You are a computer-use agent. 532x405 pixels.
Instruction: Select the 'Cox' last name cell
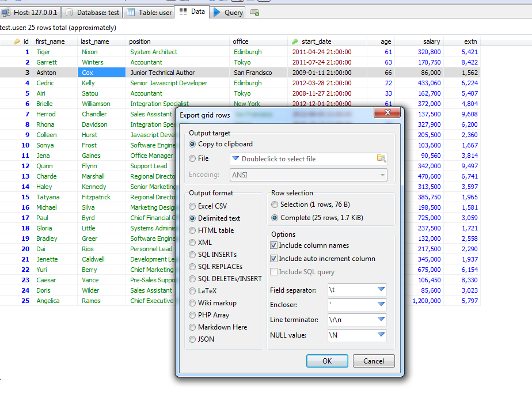(102, 73)
